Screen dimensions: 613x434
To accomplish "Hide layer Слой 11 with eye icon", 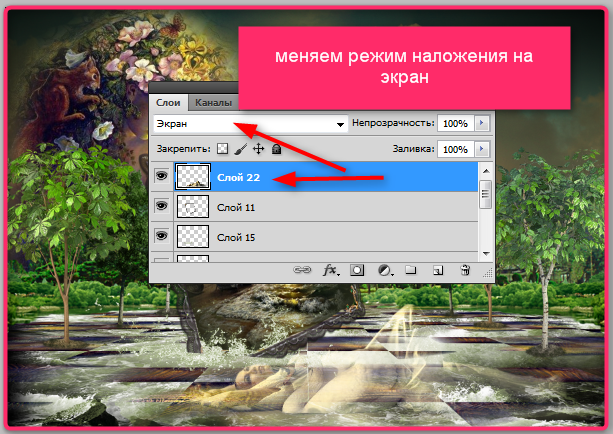I will point(161,206).
